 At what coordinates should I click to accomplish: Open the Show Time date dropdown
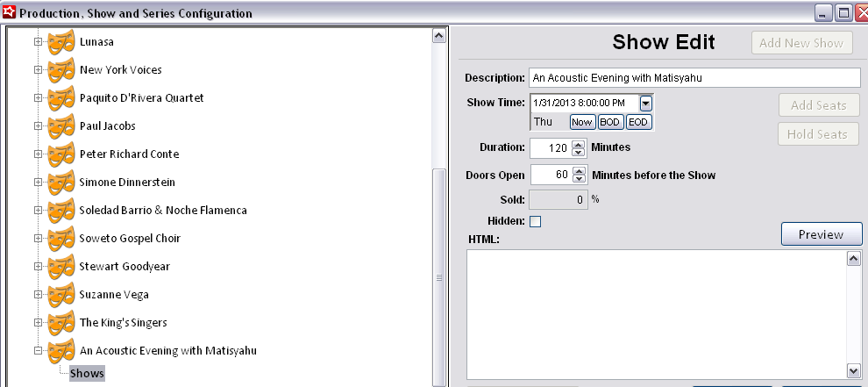[645, 103]
